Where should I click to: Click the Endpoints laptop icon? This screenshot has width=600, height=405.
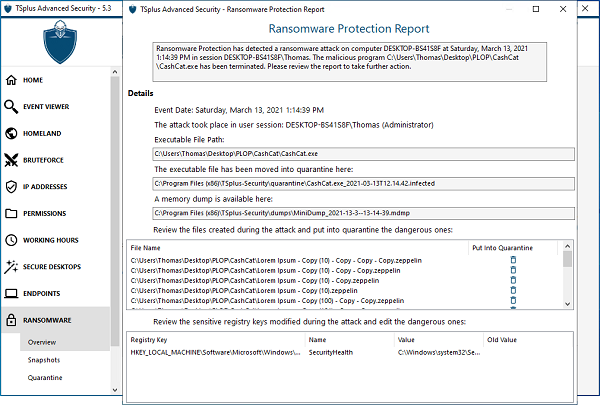click(11, 294)
